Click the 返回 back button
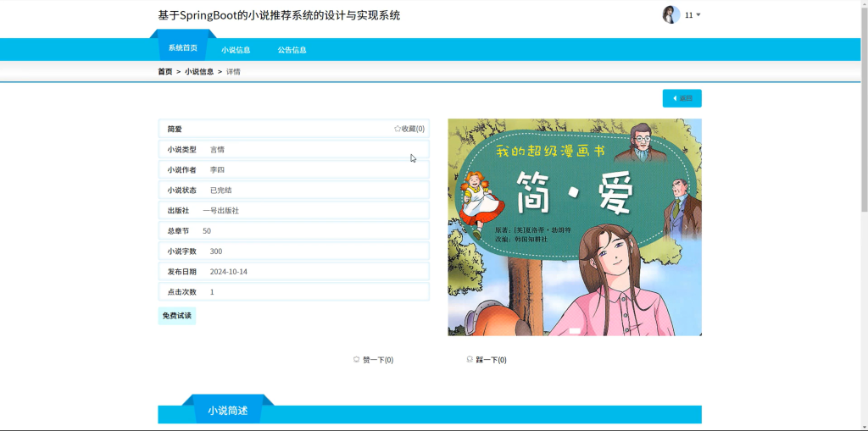The image size is (868, 431). click(682, 98)
